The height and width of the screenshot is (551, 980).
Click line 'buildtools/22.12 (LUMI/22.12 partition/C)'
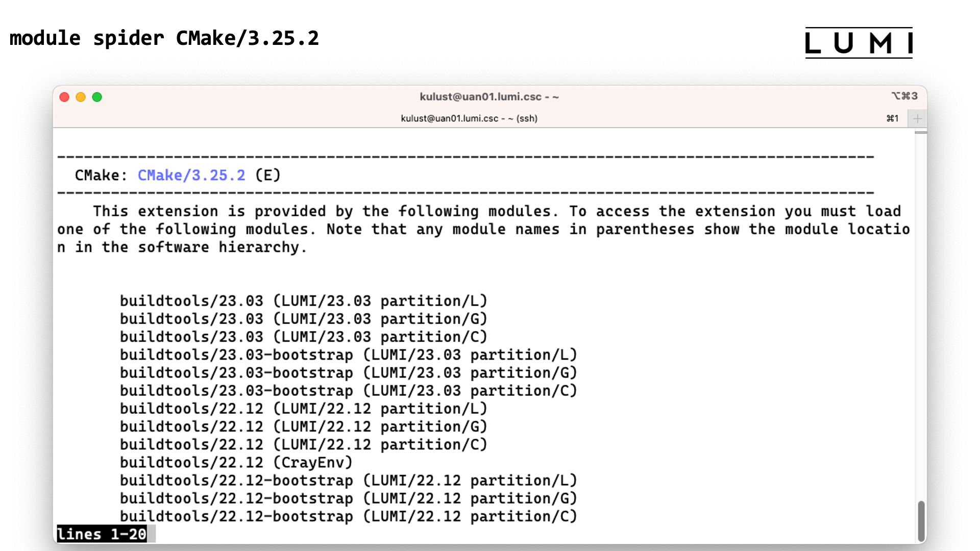pos(304,444)
